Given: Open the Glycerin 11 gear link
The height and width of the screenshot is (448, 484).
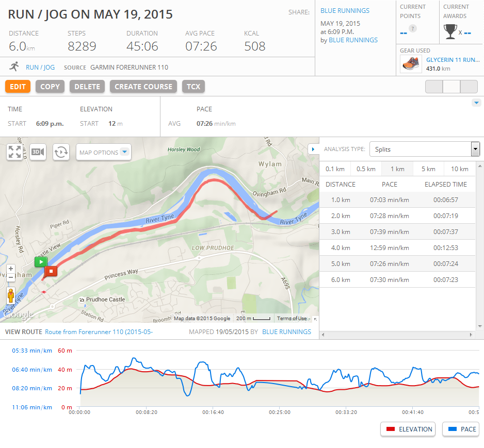Looking at the screenshot, I should (453, 59).
